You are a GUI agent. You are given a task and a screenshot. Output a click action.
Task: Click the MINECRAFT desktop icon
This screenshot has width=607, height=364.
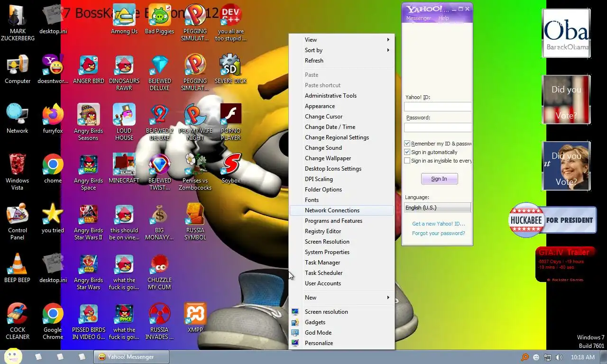pyautogui.click(x=124, y=169)
